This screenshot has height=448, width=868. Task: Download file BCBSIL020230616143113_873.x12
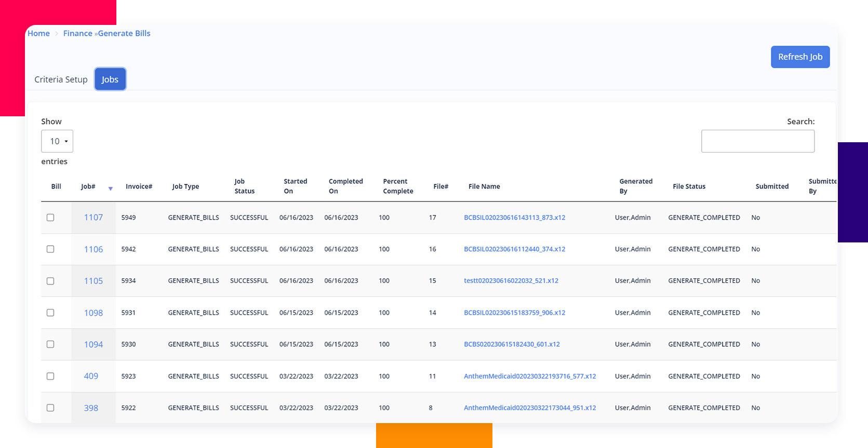coord(514,218)
